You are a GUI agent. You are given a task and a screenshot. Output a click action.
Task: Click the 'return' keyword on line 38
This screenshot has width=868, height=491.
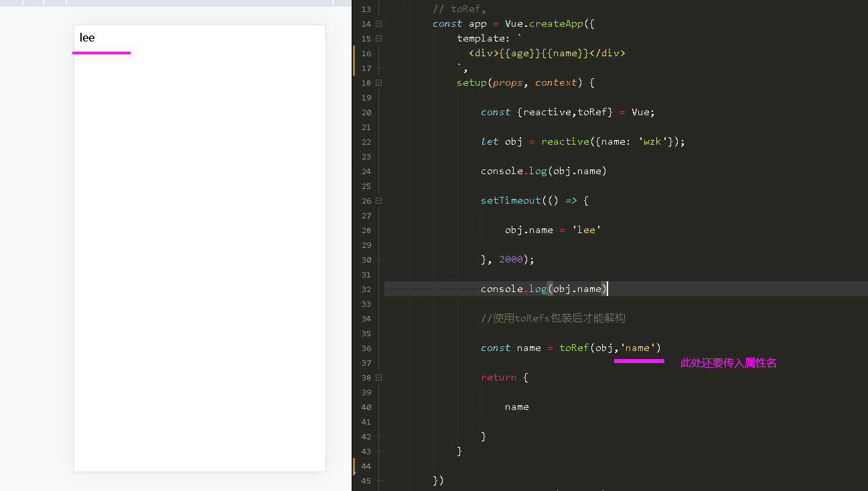tap(499, 377)
